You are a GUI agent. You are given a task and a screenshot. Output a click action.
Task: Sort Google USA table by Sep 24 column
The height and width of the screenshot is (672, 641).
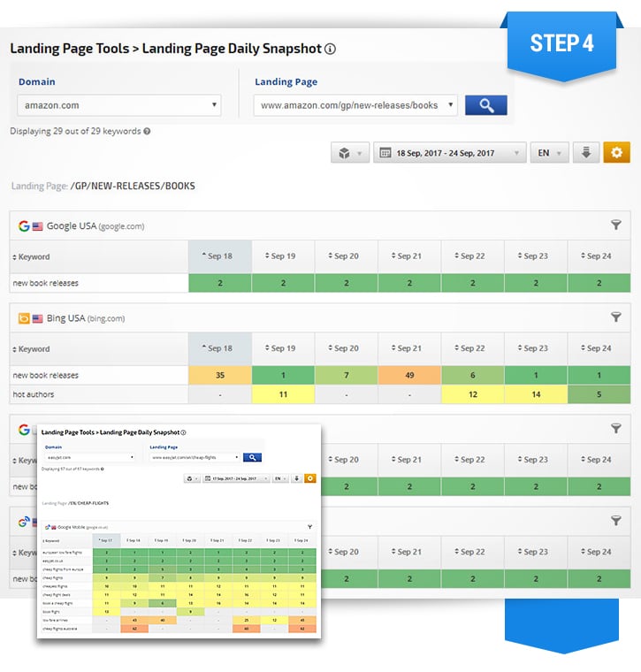(599, 256)
